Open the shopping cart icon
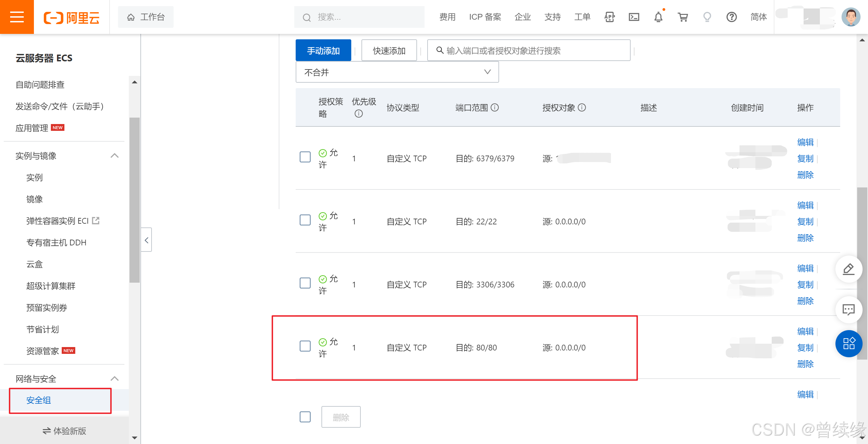This screenshot has width=868, height=444. point(683,17)
